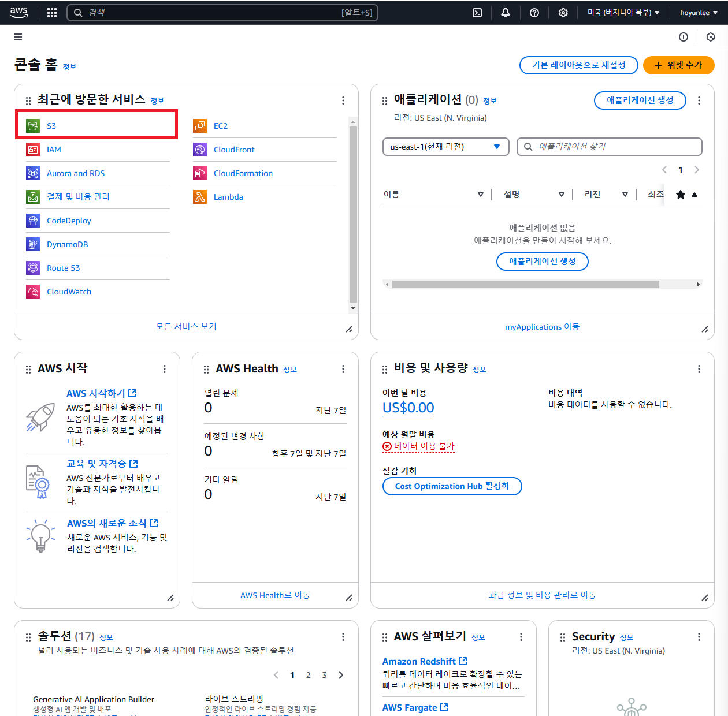Open the notifications bell icon

coord(506,13)
